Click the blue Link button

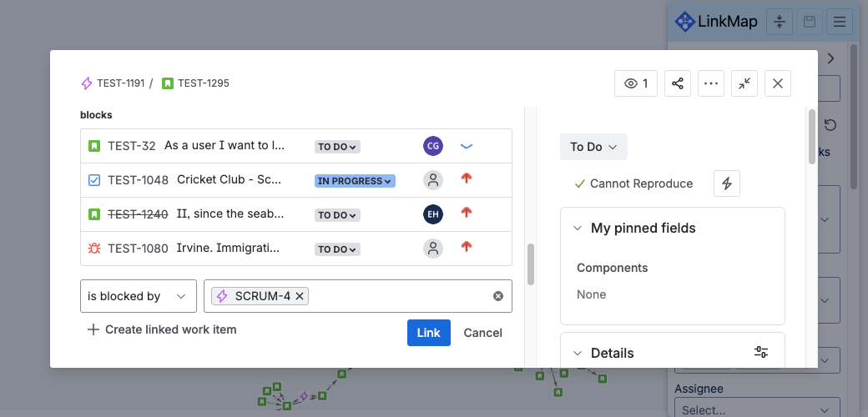click(428, 333)
